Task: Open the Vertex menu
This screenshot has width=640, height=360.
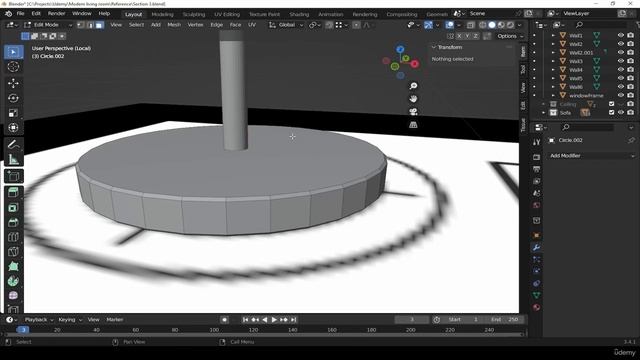Action: tap(195, 25)
